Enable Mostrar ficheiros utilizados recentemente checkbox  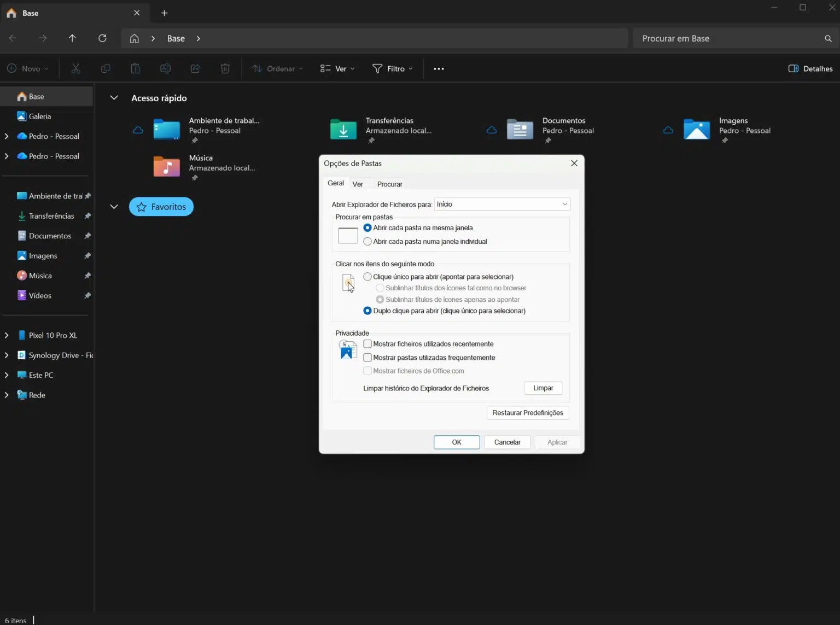point(367,344)
